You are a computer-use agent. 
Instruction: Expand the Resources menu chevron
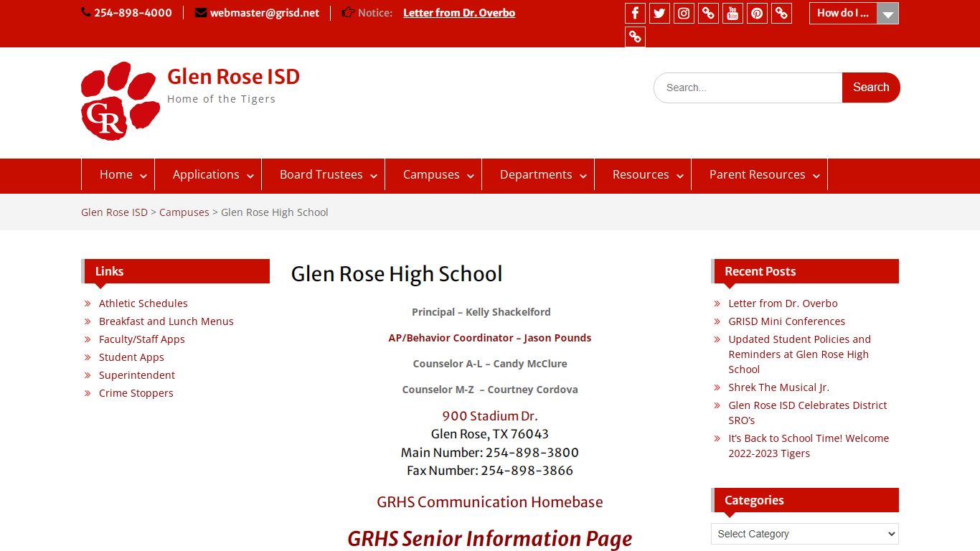tap(680, 176)
